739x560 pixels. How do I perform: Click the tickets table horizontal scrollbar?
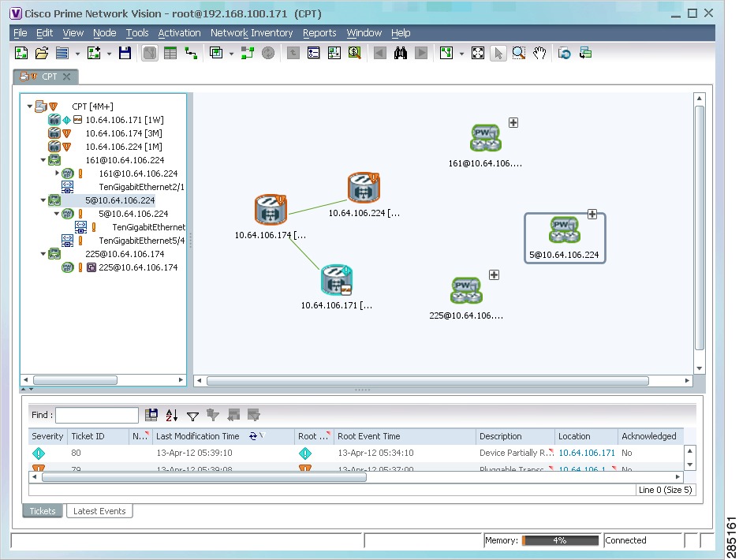point(204,477)
